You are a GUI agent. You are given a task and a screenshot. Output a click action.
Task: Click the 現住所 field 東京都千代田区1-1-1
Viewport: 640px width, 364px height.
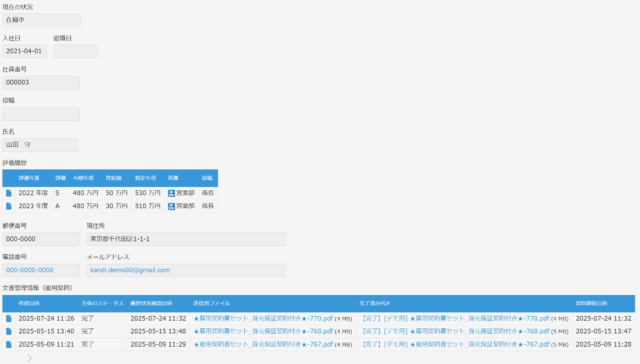(x=186, y=239)
